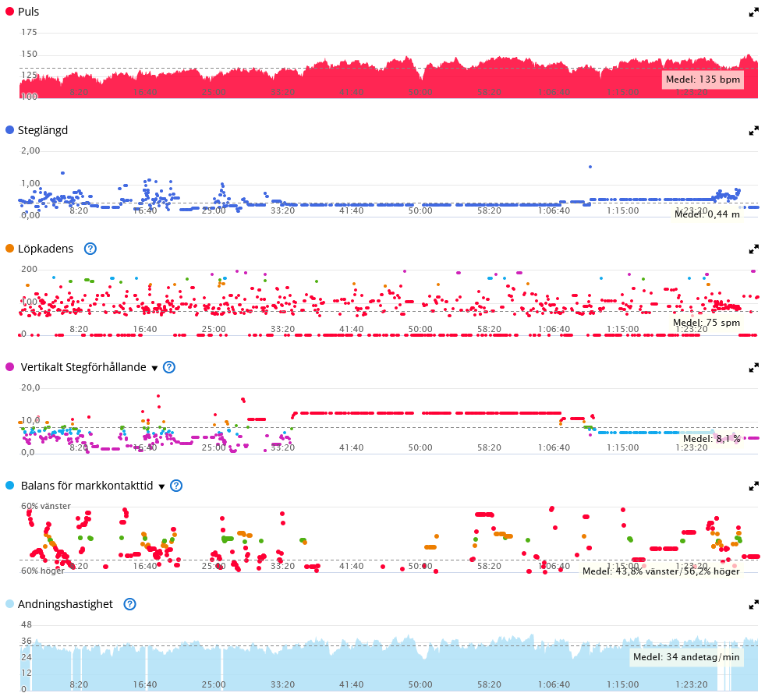Select the Puls chart title
772x700 pixels.
(29, 12)
